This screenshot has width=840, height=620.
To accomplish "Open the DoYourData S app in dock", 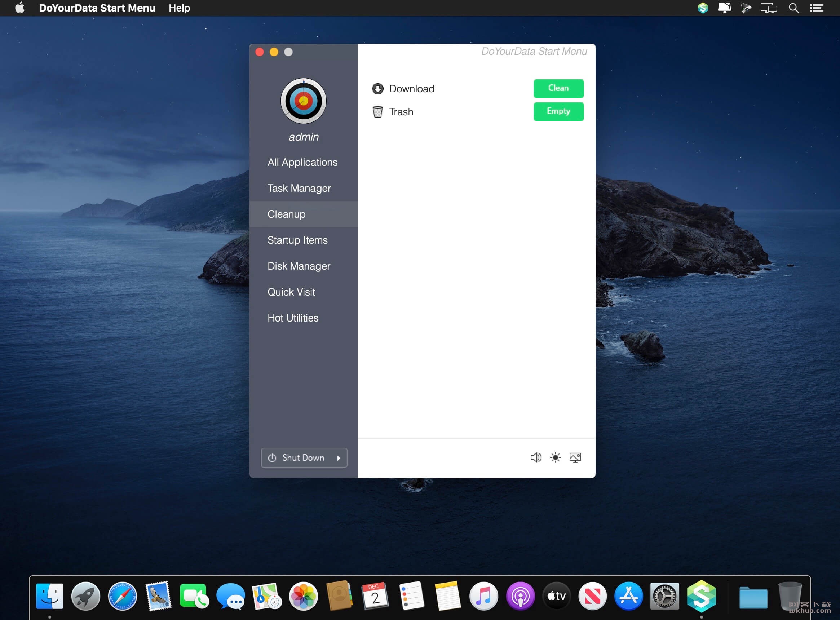I will [701, 596].
